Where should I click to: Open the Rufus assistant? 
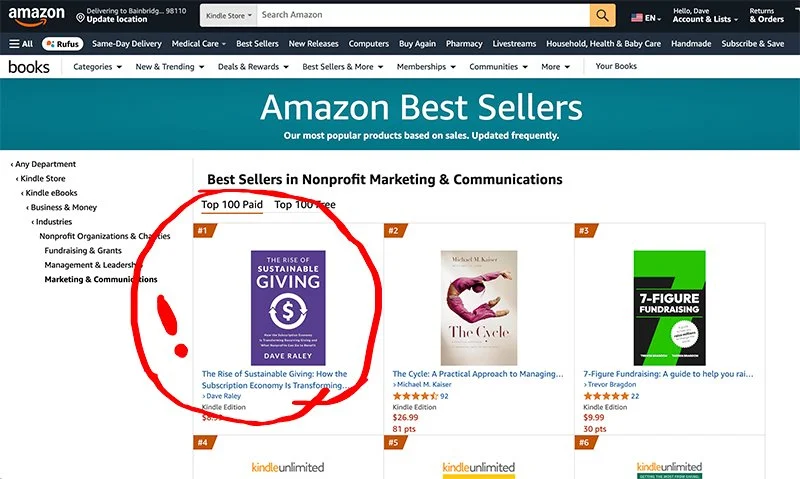[x=62, y=44]
